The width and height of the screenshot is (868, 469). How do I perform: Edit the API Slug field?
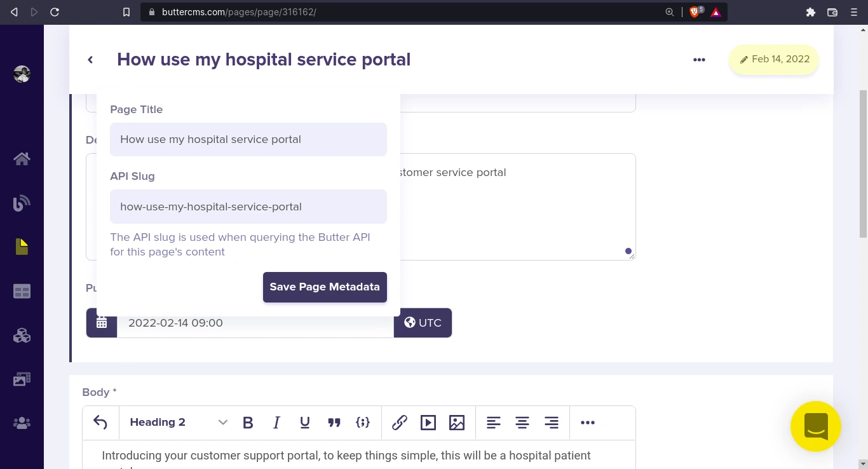(248, 207)
